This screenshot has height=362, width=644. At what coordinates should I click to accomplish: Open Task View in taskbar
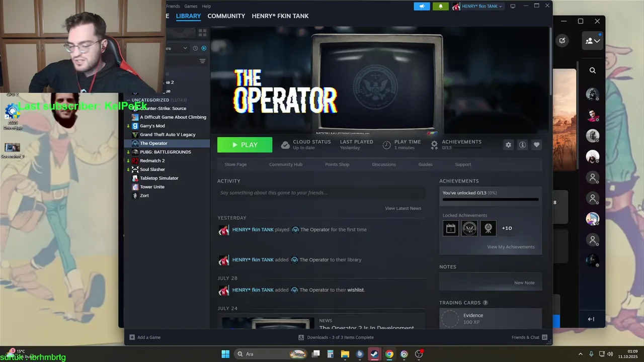[x=316, y=354]
